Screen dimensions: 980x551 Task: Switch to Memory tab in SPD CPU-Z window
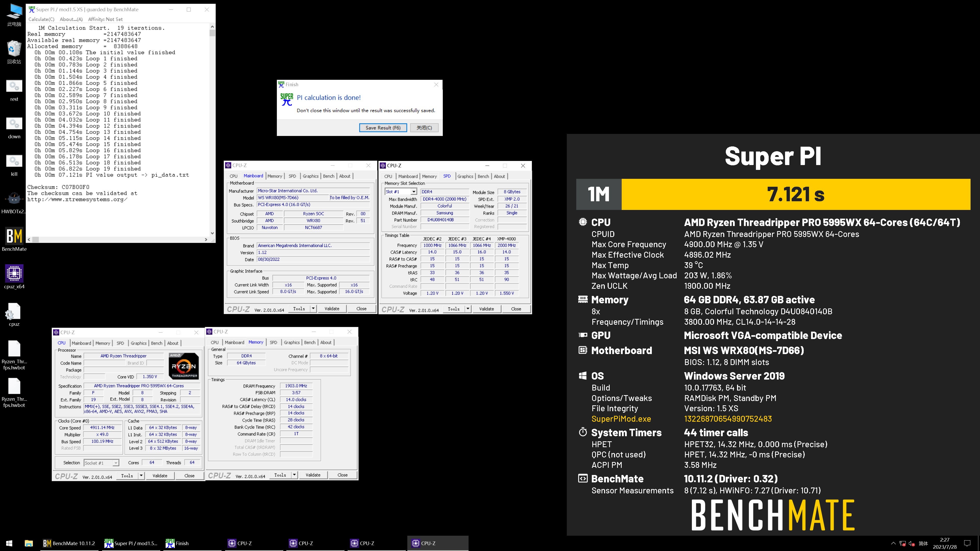point(430,177)
